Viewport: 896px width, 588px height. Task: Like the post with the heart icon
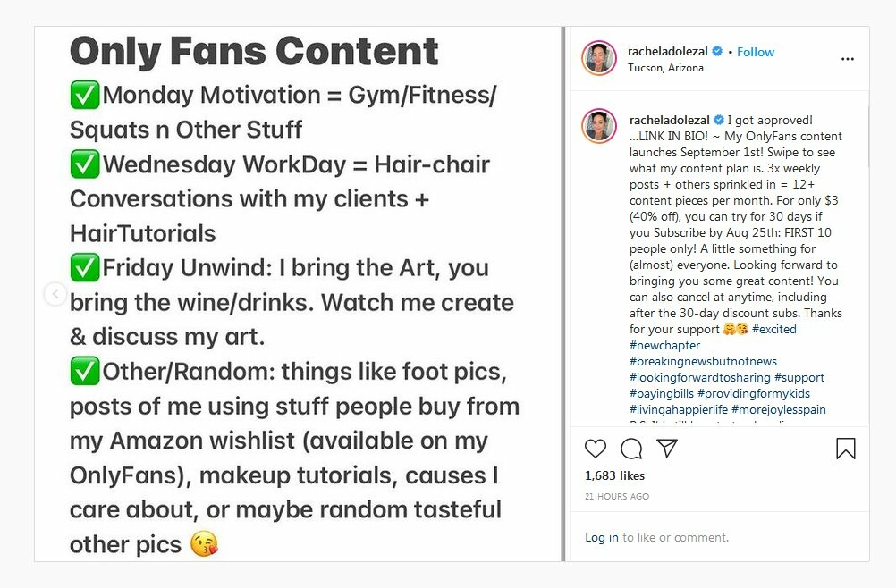tap(596, 449)
